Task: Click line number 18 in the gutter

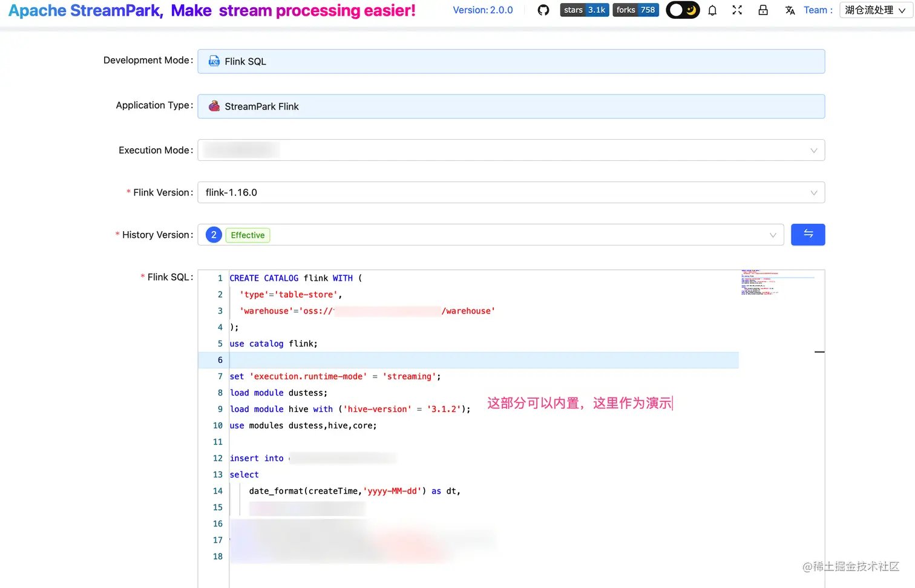Action: point(218,556)
